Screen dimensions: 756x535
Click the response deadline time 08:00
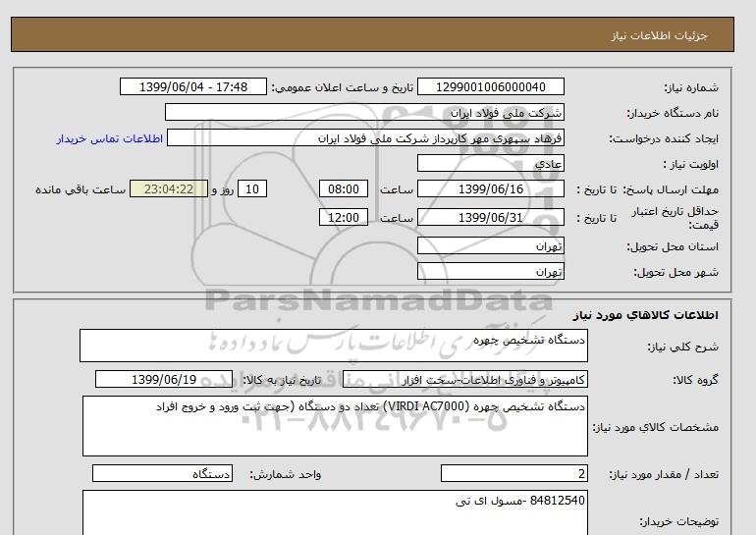click(x=344, y=188)
